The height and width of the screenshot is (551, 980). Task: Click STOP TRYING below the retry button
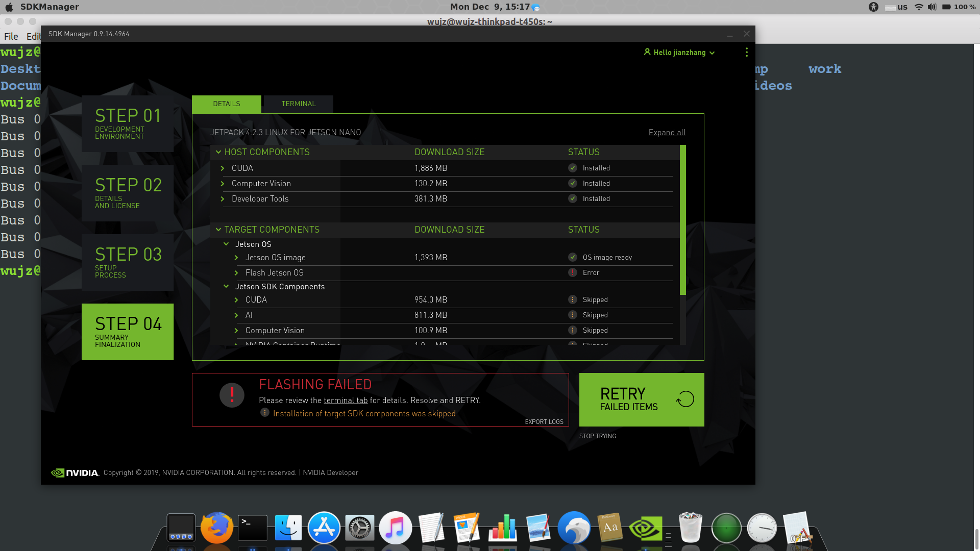(x=597, y=436)
